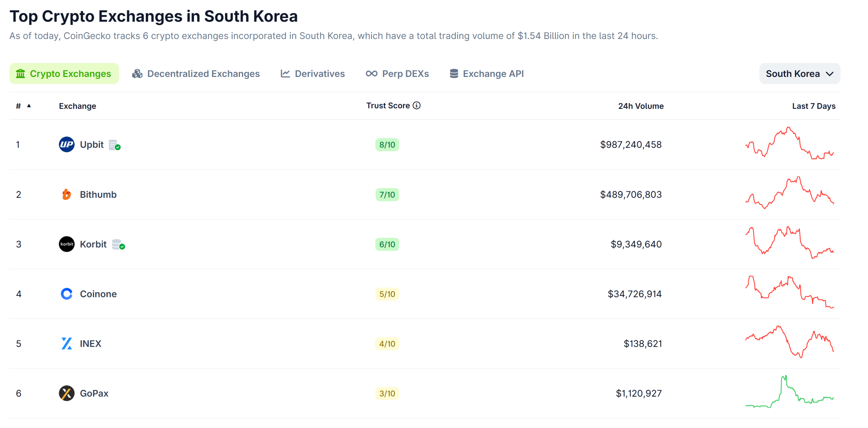Screen dimensions: 868x428
Task: Click the Korbit circular logo
Action: (x=66, y=244)
